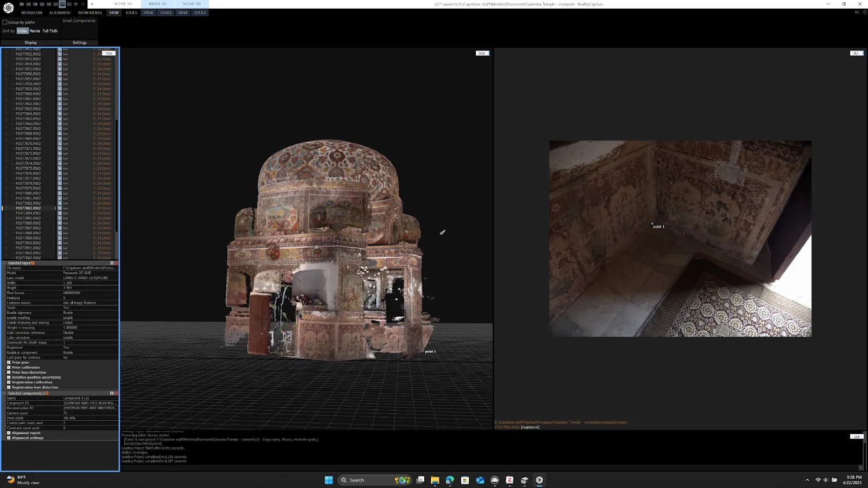Click the Lock pose for continue value
The height and width of the screenshot is (488, 868).
point(90,357)
